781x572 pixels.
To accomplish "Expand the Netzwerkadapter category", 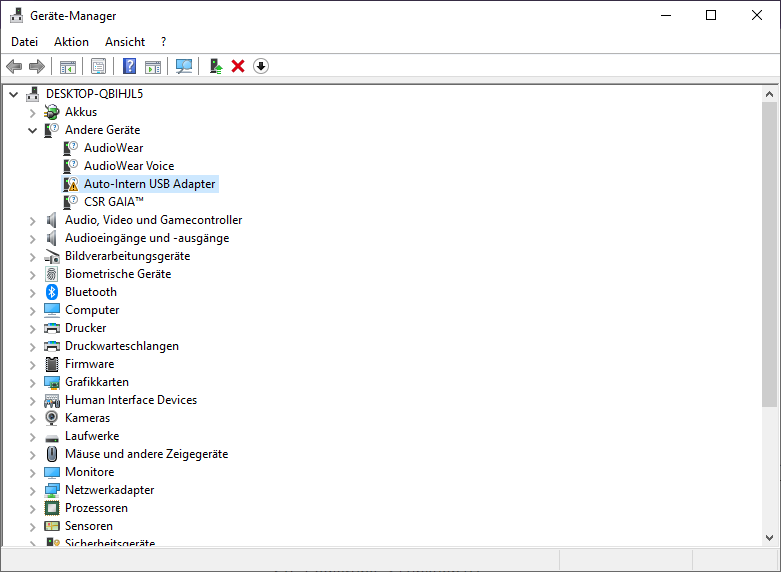I will (33, 490).
